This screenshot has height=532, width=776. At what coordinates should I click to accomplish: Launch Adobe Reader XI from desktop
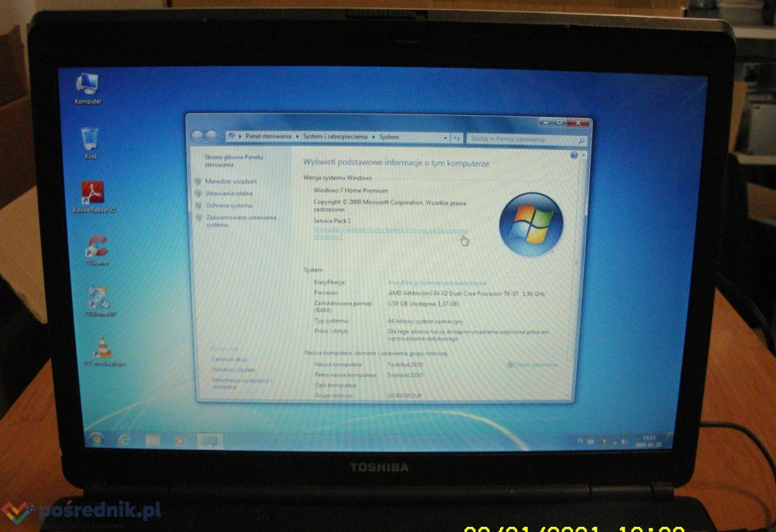pos(93,193)
